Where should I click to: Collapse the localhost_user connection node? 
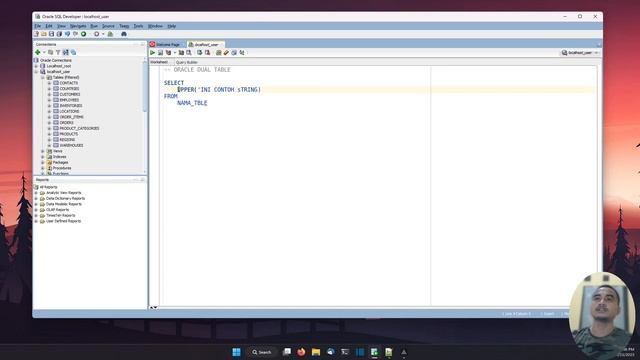(x=36, y=72)
